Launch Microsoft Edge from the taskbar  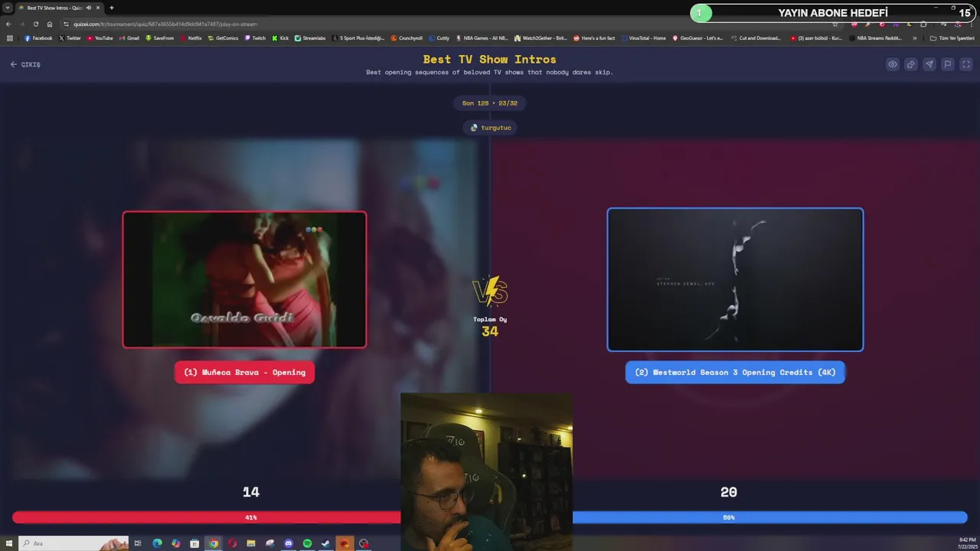[x=157, y=543]
